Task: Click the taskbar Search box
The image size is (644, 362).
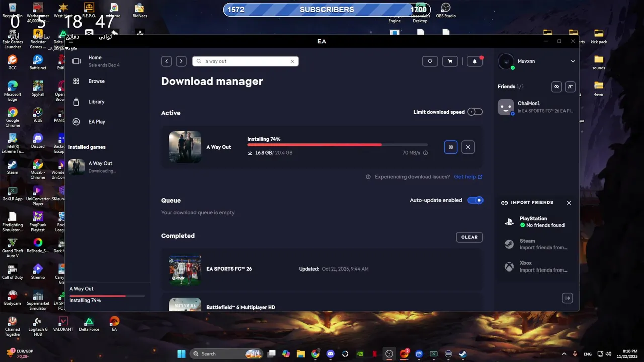Action: pos(227,354)
